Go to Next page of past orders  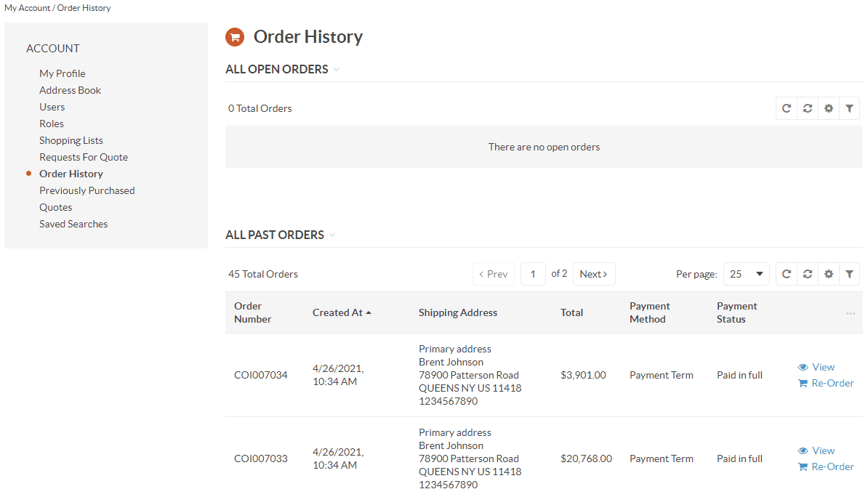594,274
